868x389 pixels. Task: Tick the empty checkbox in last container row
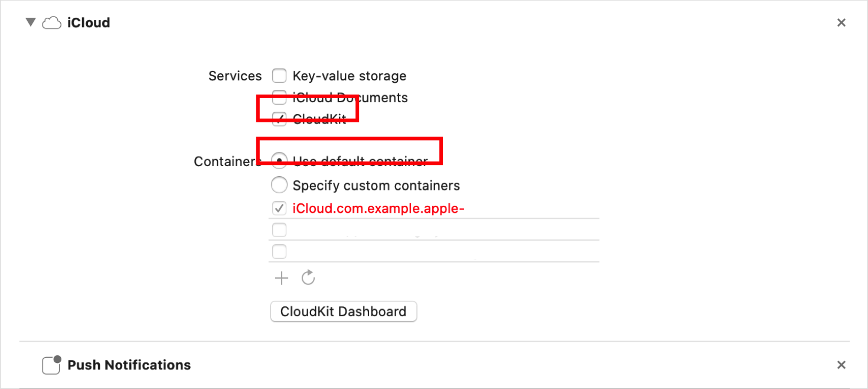click(x=279, y=252)
